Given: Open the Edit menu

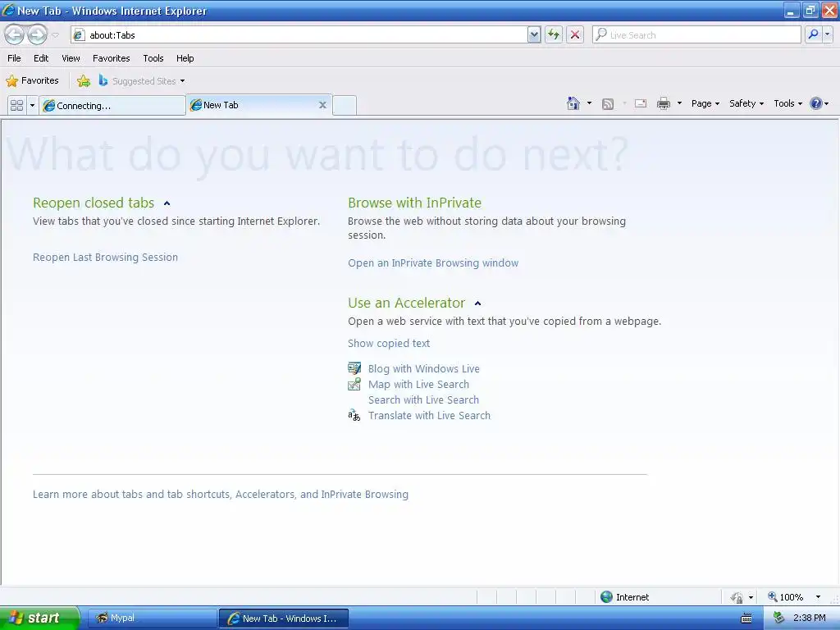Looking at the screenshot, I should pyautogui.click(x=41, y=58).
